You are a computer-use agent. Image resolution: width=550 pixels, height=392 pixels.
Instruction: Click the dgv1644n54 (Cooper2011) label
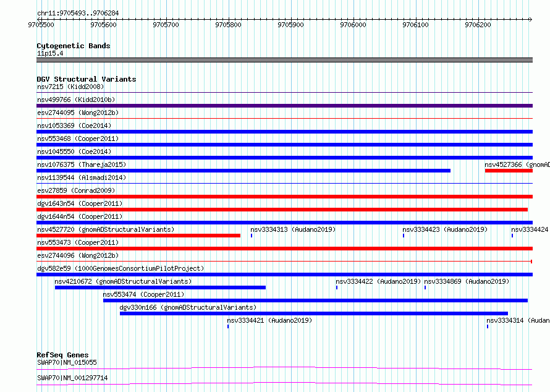80,216
